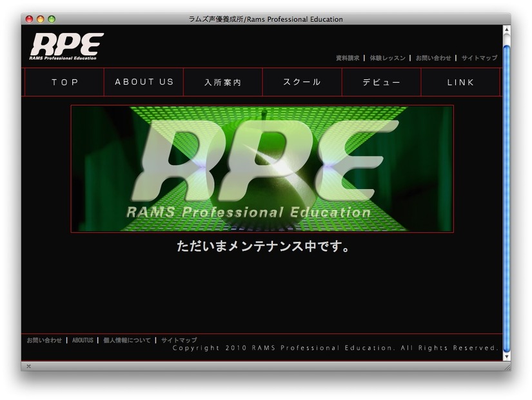The height and width of the screenshot is (400, 532).
Task: Open the footer ABOUTUS link
Action: [83, 340]
